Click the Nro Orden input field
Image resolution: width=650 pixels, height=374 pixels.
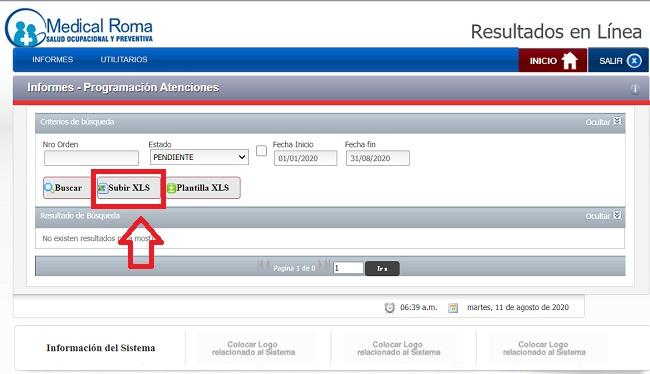pos(91,158)
